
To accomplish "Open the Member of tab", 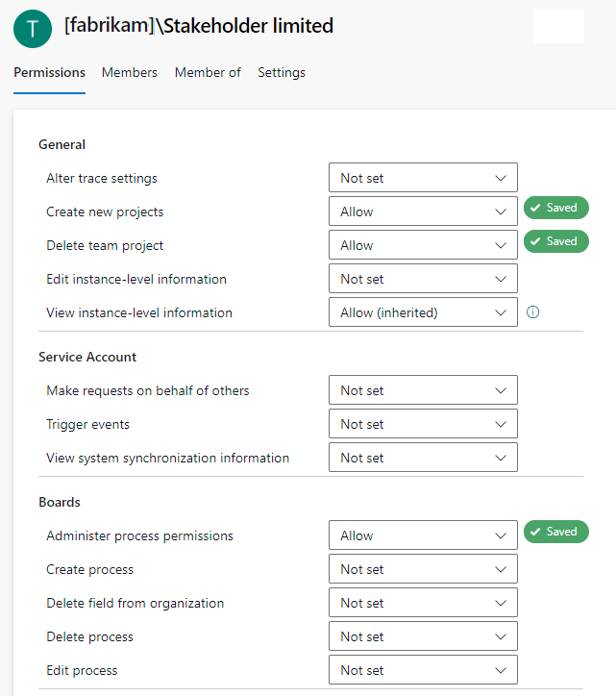I will tap(208, 72).
